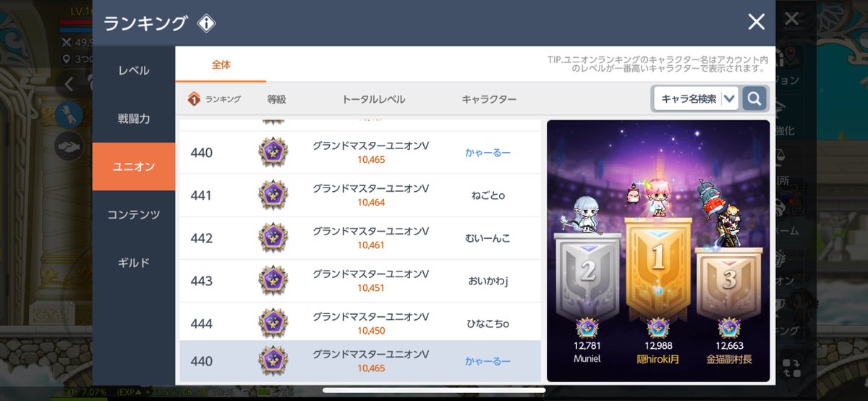Select the 戦闘力 ranking category
Image resolution: width=868 pixels, height=401 pixels.
[134, 119]
